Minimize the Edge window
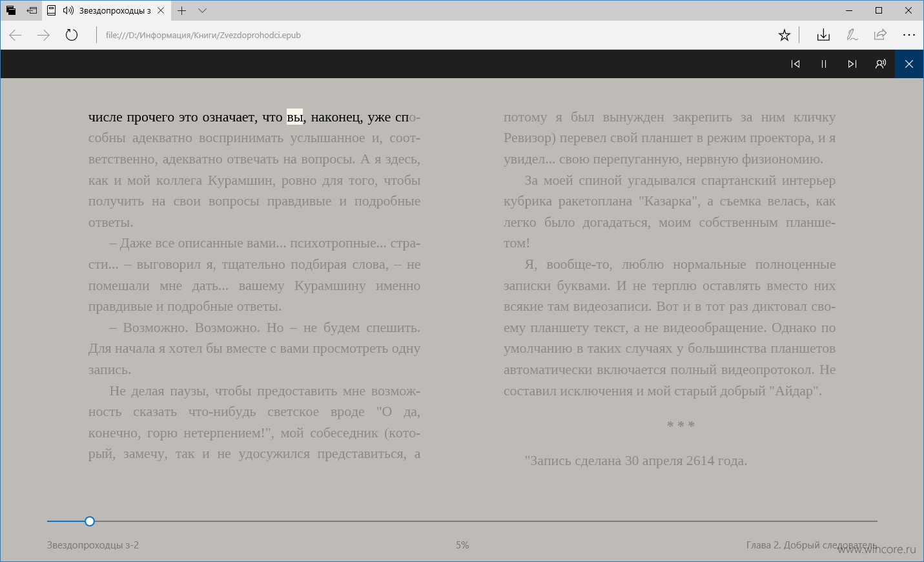Image resolution: width=924 pixels, height=562 pixels. click(x=849, y=10)
